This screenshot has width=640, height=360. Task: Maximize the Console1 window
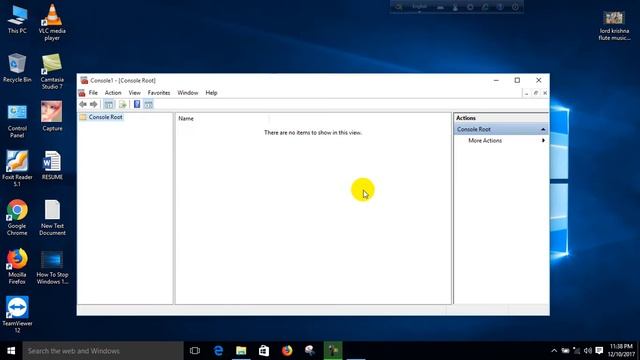pos(517,80)
